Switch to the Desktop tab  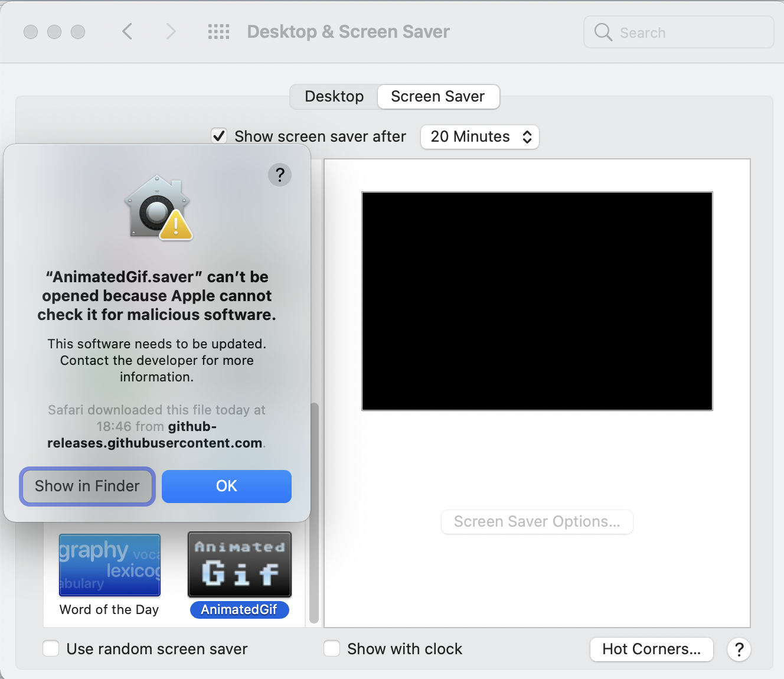(334, 96)
